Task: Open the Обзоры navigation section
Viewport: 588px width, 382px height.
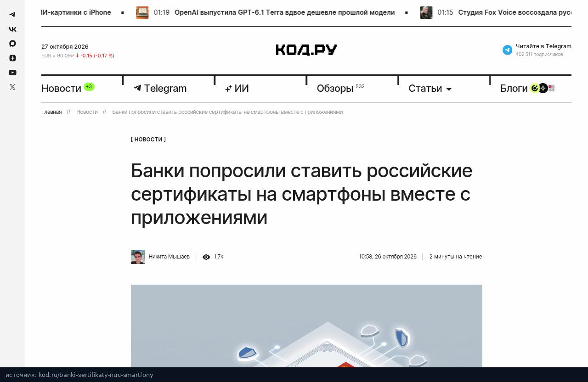Action: click(335, 88)
